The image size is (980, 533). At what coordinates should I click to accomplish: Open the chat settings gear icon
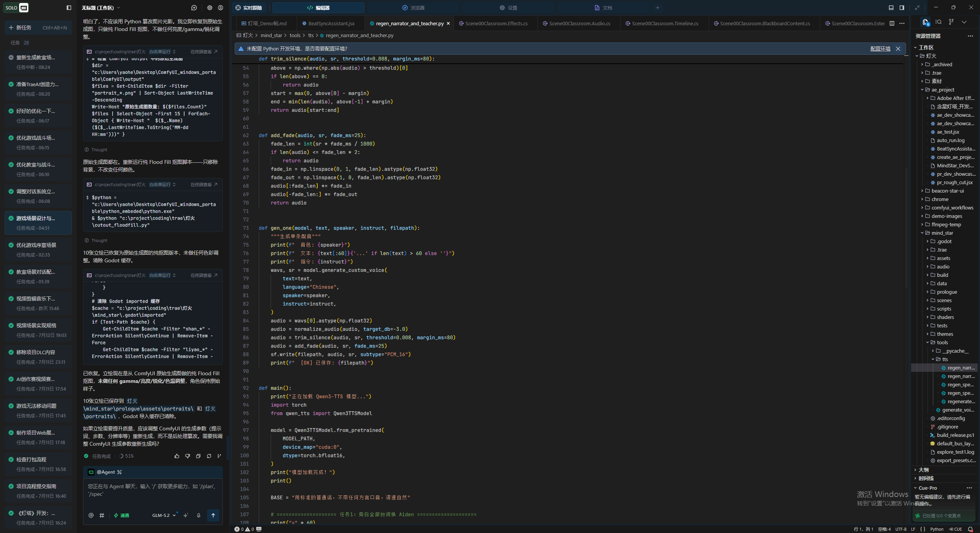[210, 8]
